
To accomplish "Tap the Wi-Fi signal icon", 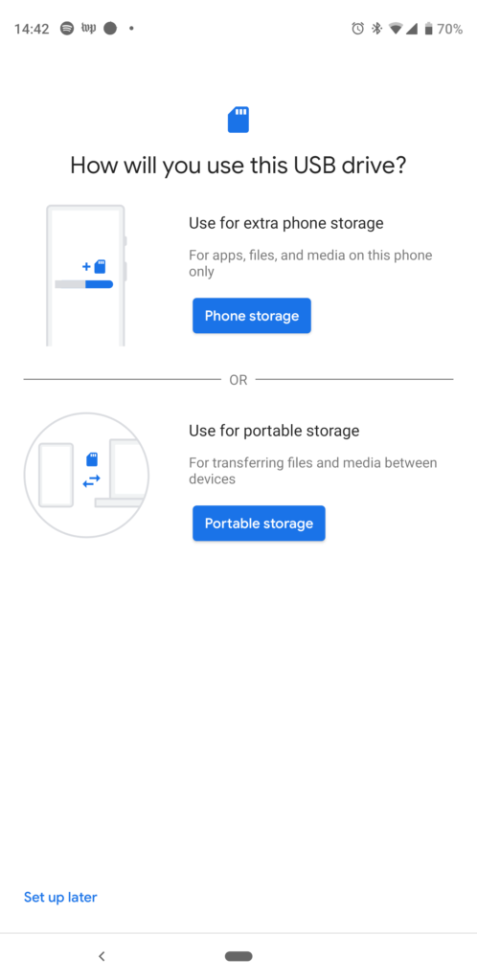I will click(x=395, y=29).
